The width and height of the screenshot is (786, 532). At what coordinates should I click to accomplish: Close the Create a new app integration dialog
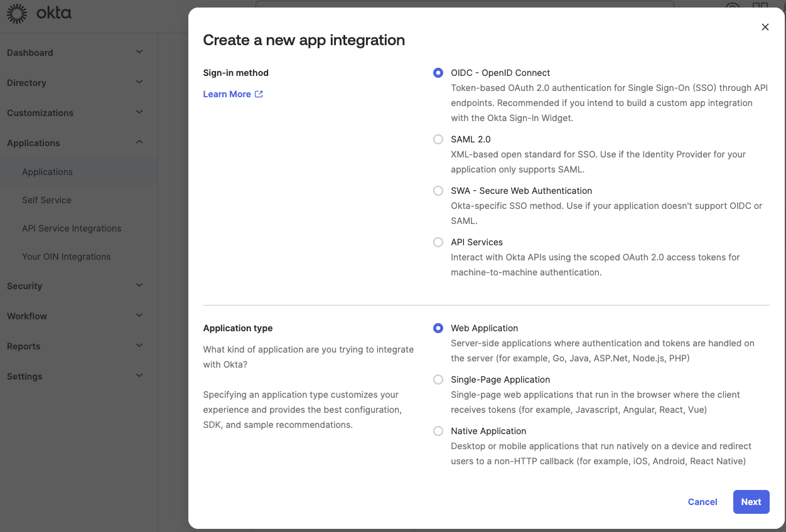(x=765, y=27)
